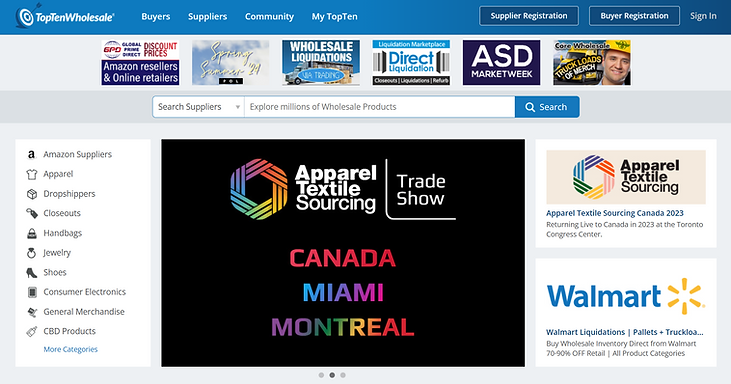Image resolution: width=731 pixels, height=384 pixels.
Task: Click the blue Search button
Action: tap(547, 107)
